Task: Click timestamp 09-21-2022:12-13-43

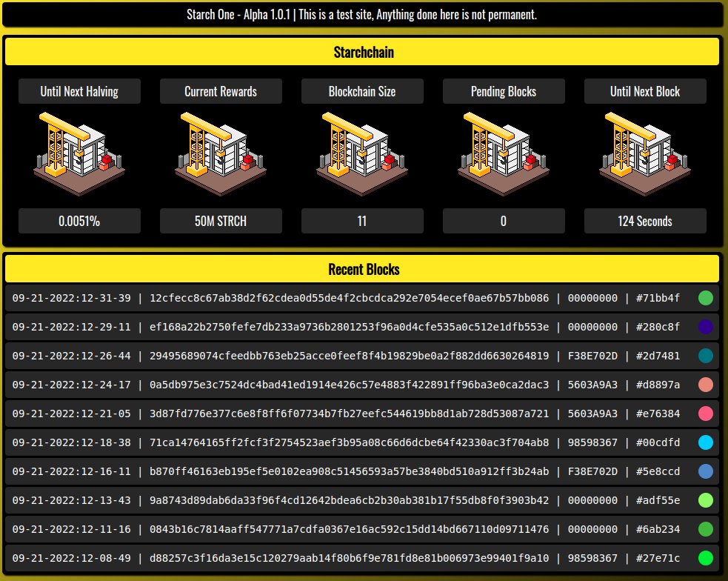Action: point(72,500)
